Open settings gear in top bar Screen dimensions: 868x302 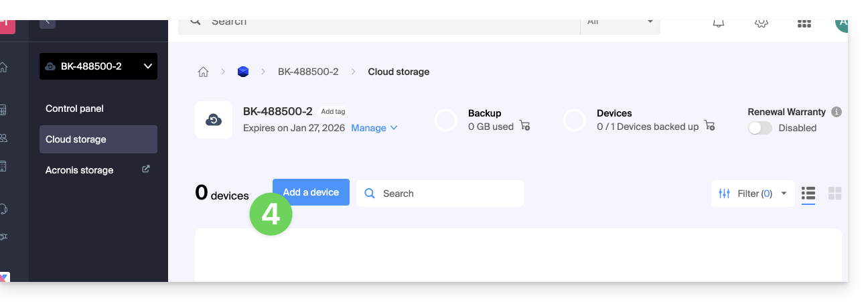coord(761,23)
